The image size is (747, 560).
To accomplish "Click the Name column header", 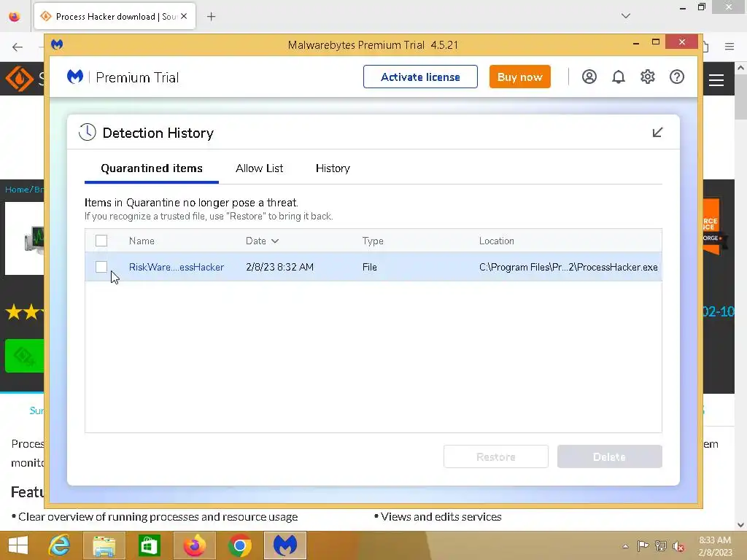I will [142, 241].
